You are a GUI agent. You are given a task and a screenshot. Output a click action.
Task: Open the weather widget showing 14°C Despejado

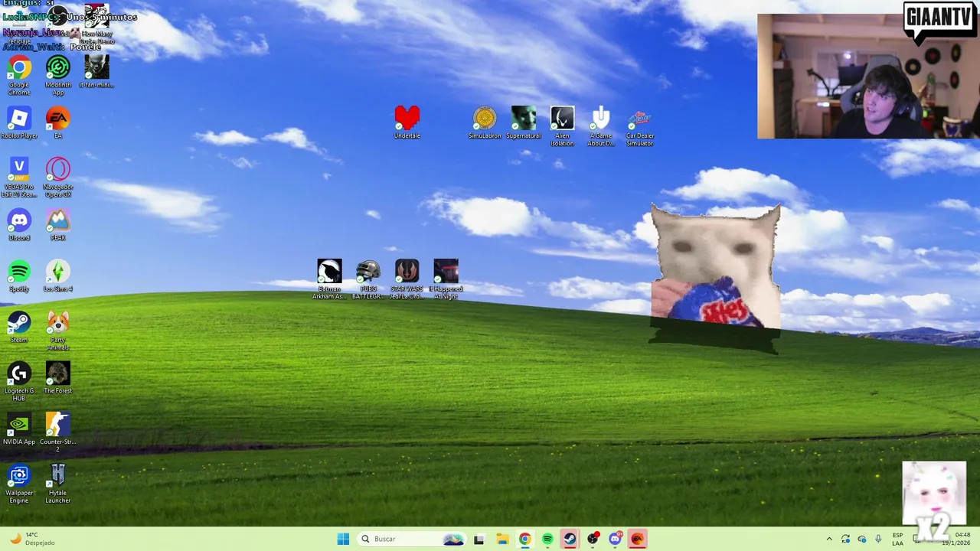31,539
